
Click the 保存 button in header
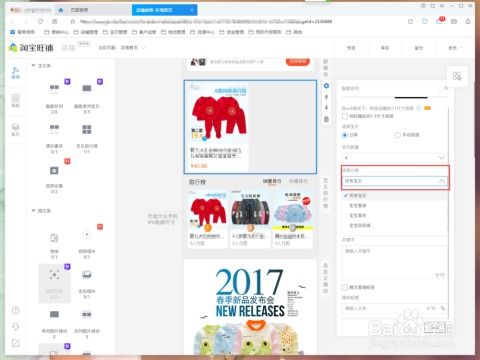tap(385, 48)
